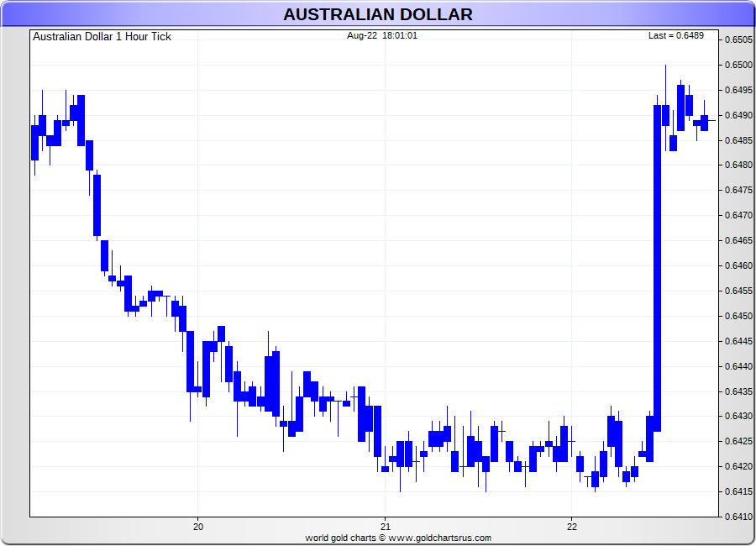Click the 'world gold charts' goldchartsrus.com credit
This screenshot has width=756, height=546.
398,538
